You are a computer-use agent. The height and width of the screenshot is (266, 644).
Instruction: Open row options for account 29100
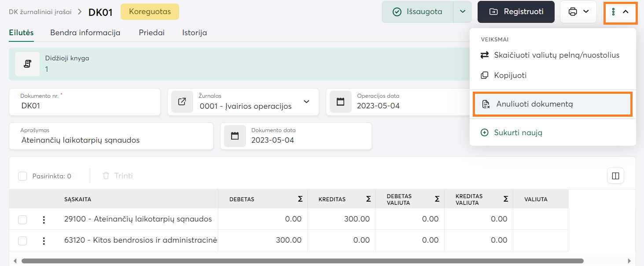(44, 219)
